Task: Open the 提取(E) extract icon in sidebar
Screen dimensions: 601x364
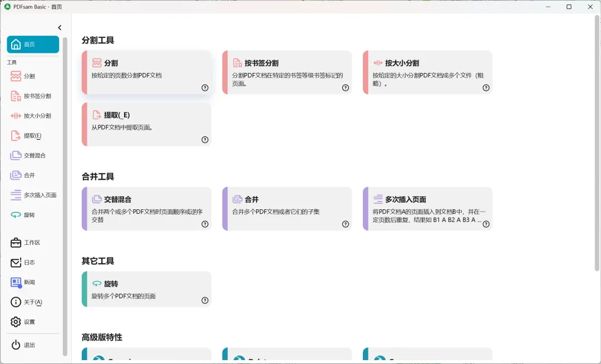Action: (x=16, y=136)
